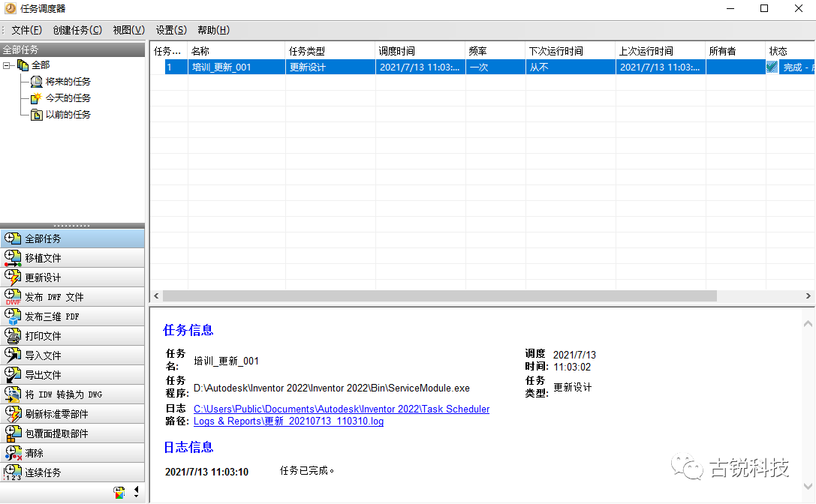Sort by 上次运行时间 column header
The width and height of the screenshot is (816, 504).
click(661, 51)
